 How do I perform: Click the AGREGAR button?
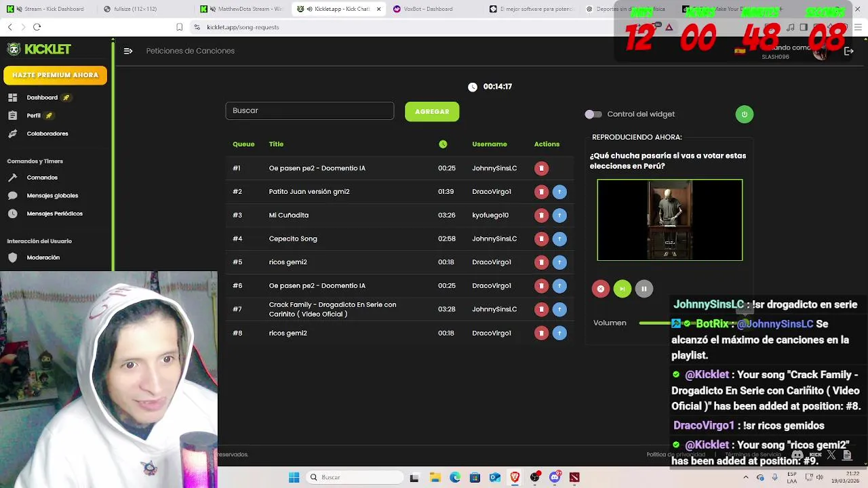click(432, 112)
